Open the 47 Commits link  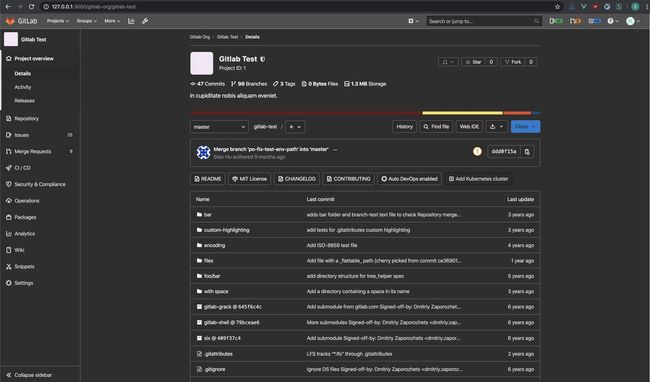[x=207, y=84]
